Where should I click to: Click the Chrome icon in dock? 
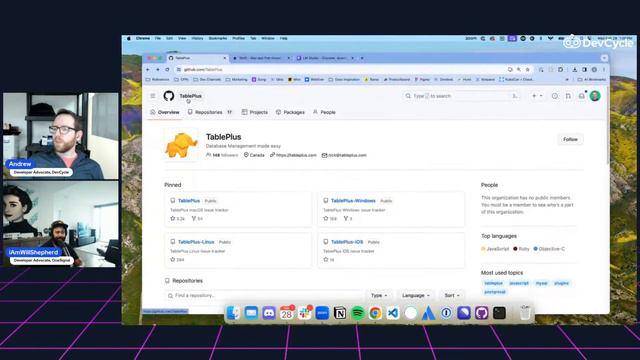[375, 313]
